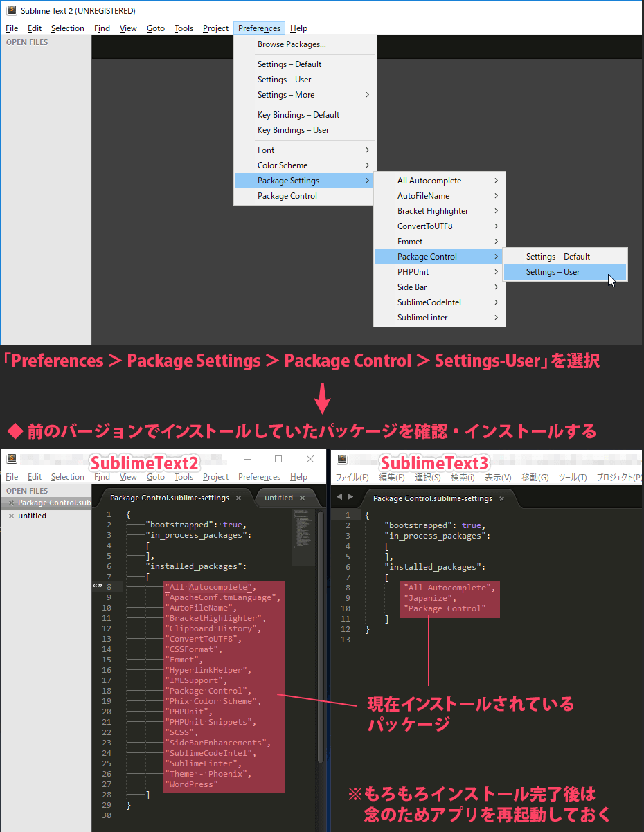Click the "HyperlinkHelper" code line
Screen dimensions: 644x832
pyautogui.click(x=208, y=670)
